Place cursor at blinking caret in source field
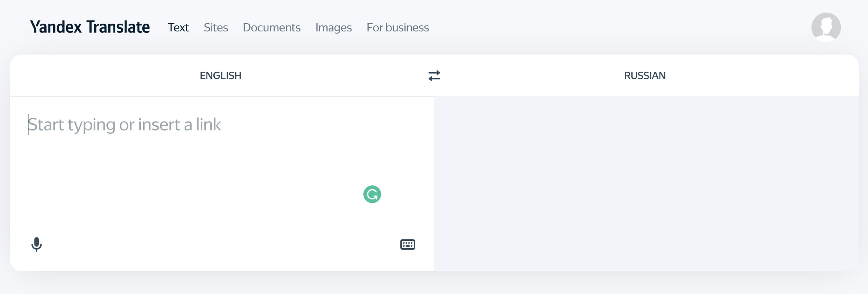868x294 pixels. [x=28, y=124]
